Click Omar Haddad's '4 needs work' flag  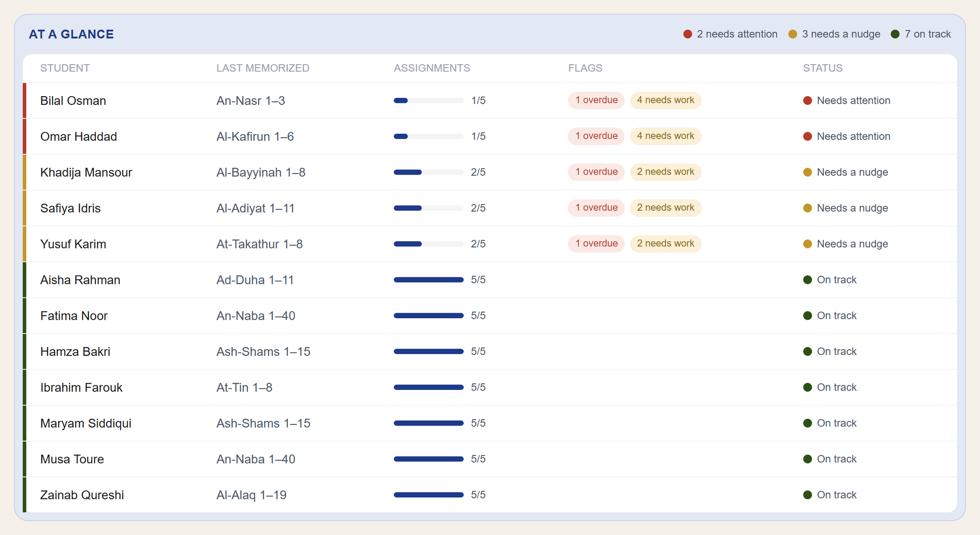click(666, 136)
